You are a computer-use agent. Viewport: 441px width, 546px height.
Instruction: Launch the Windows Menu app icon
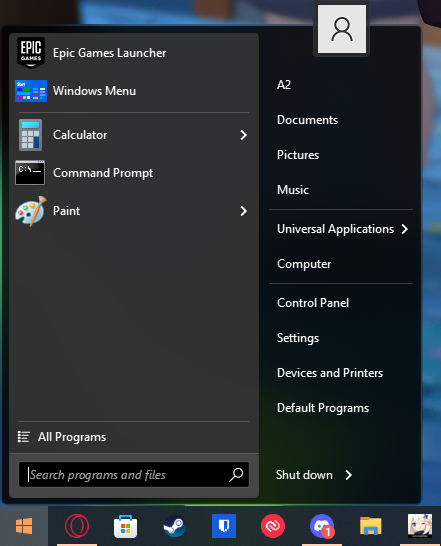coord(31,91)
